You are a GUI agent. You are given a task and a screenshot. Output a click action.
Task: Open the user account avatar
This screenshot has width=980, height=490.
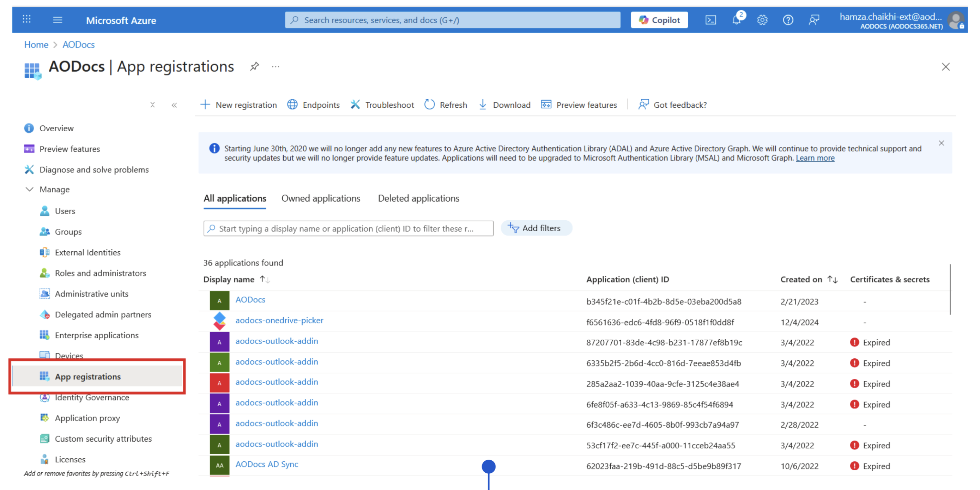(x=956, y=20)
